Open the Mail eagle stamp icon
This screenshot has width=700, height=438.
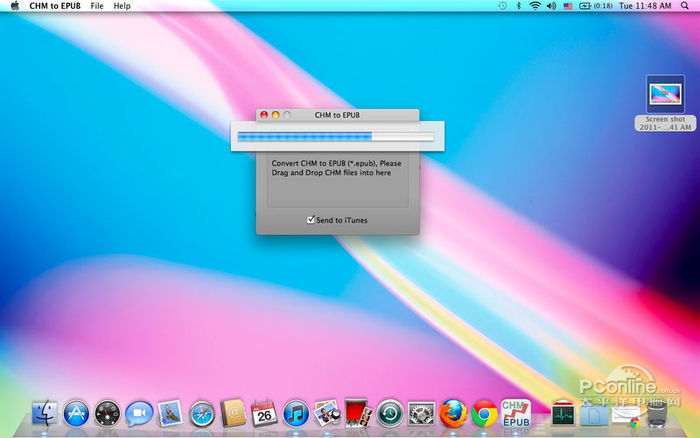[170, 413]
